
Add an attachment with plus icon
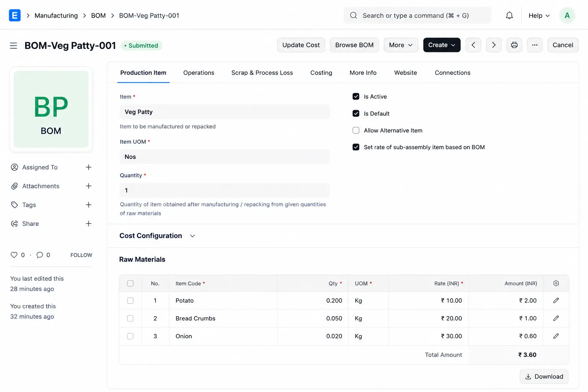88,186
